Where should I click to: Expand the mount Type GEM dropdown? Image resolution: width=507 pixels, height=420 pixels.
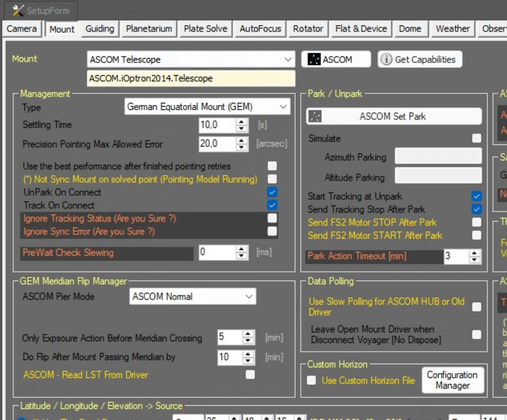[283, 107]
